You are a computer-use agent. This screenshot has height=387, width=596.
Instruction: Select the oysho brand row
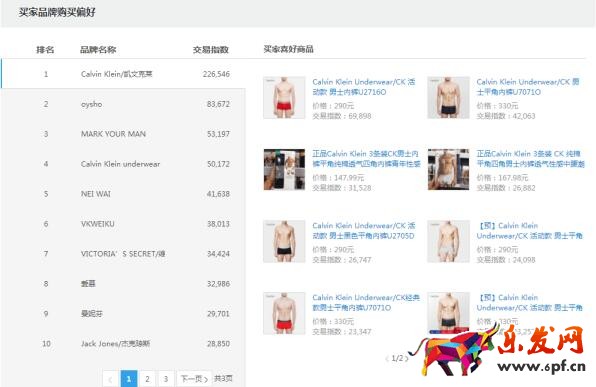point(123,104)
